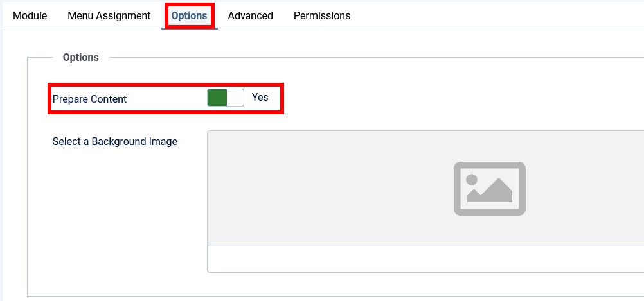Switch to the Module tab
The height and width of the screenshot is (301, 644).
pyautogui.click(x=30, y=15)
